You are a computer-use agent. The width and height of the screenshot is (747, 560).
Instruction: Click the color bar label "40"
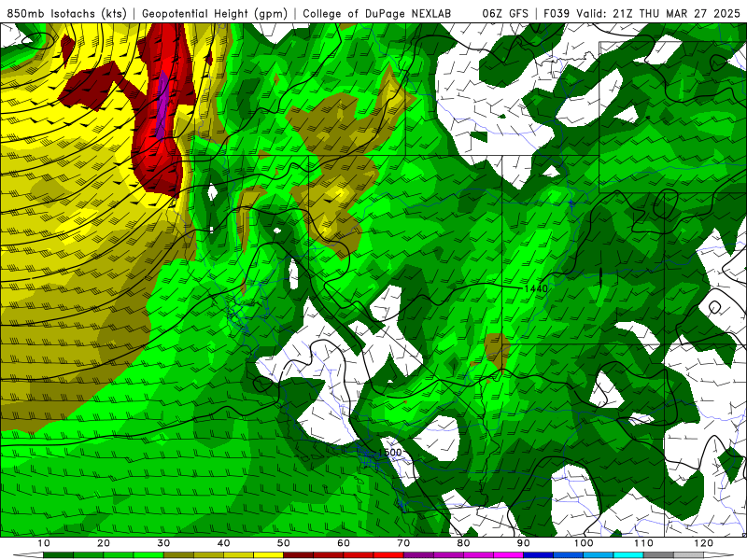point(223,543)
